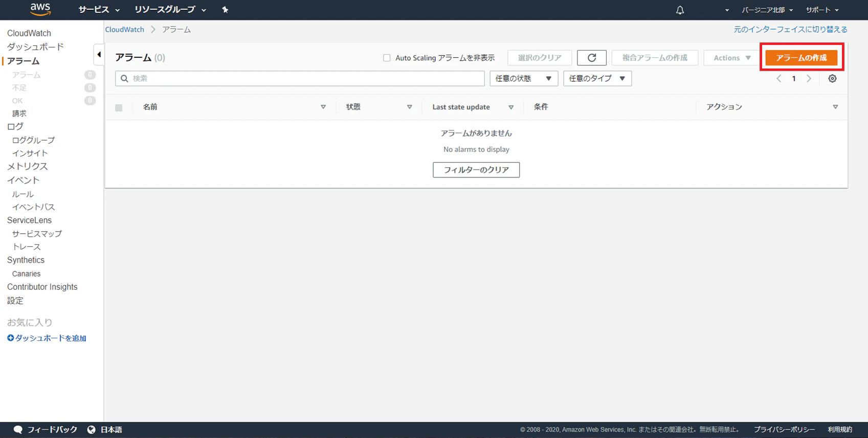Open Canaries in the sidebar
The width and height of the screenshot is (868, 438).
[x=26, y=274]
